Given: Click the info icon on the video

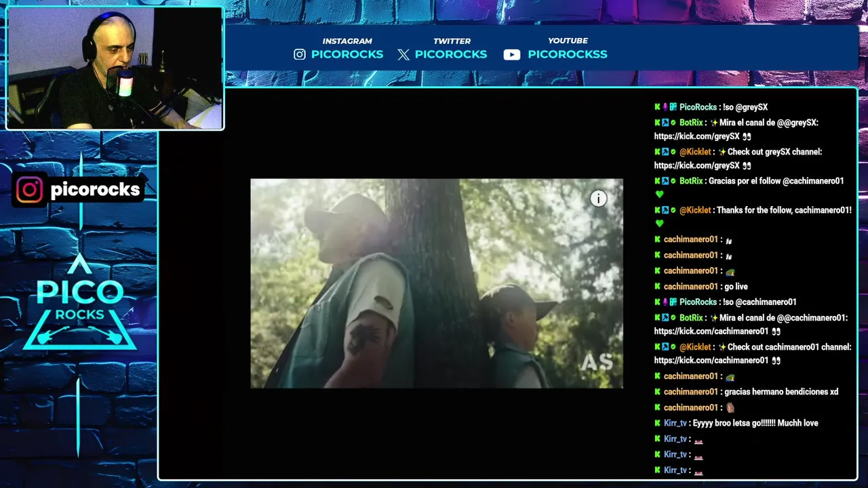Looking at the screenshot, I should 598,198.
